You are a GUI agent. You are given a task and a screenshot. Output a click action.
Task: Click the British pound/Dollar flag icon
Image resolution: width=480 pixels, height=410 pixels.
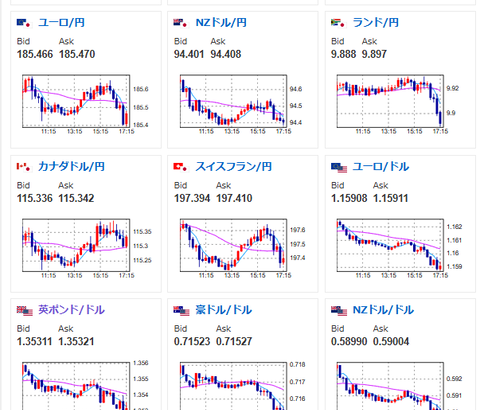25,311
